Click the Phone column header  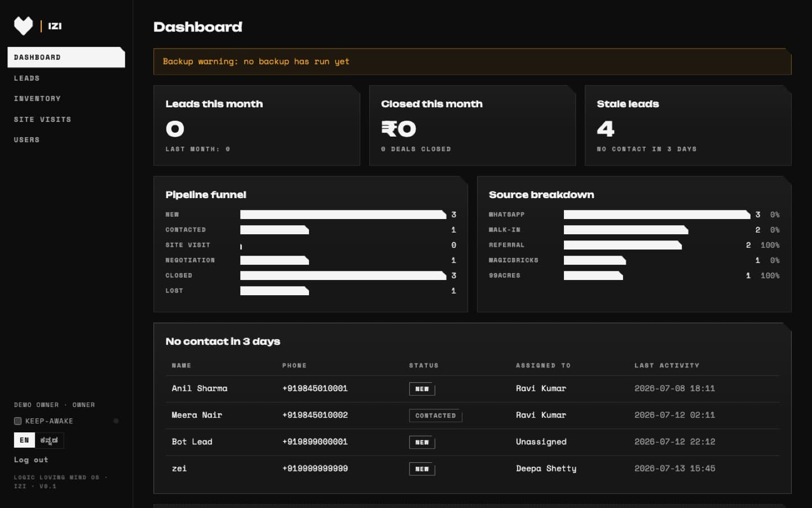294,365
